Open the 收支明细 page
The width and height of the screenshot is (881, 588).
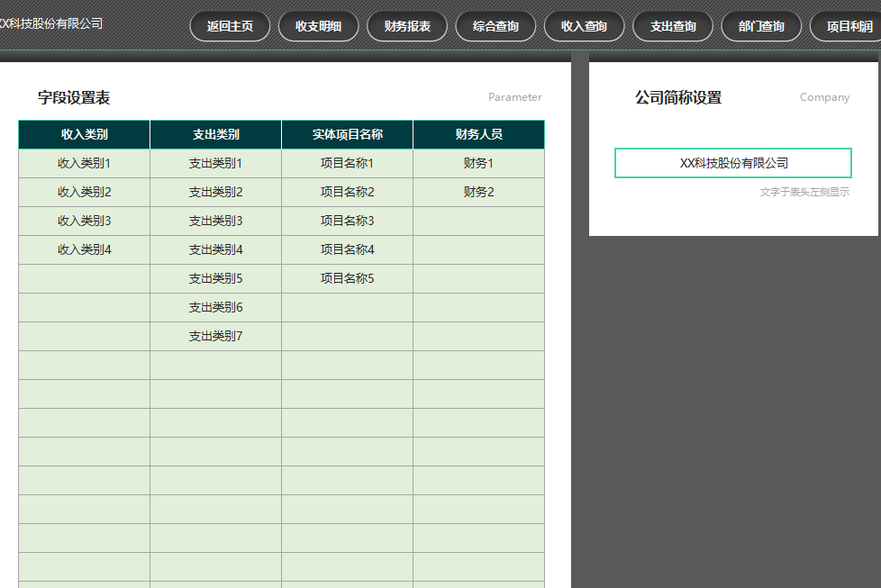tap(318, 26)
